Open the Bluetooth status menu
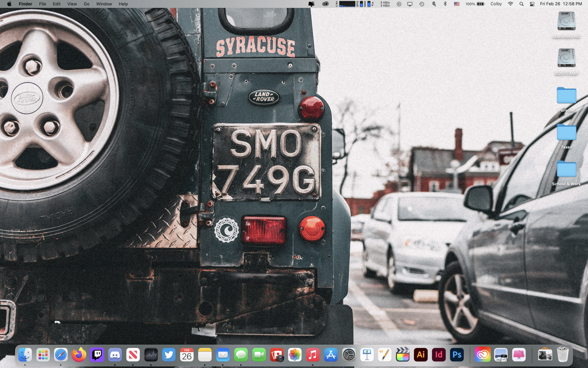Screen dimensions: 588x368 [445, 4]
